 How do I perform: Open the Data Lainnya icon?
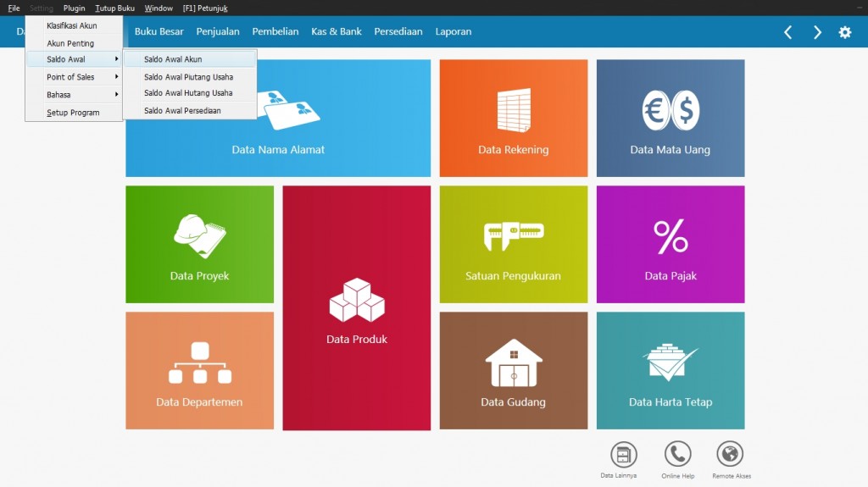point(623,455)
